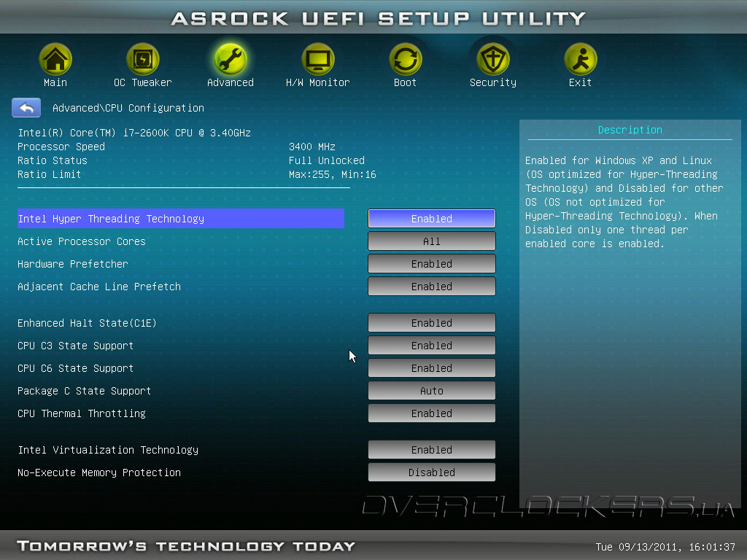Select the Adjacent Cache Line Prefetch label
The height and width of the screenshot is (560, 747).
click(99, 287)
